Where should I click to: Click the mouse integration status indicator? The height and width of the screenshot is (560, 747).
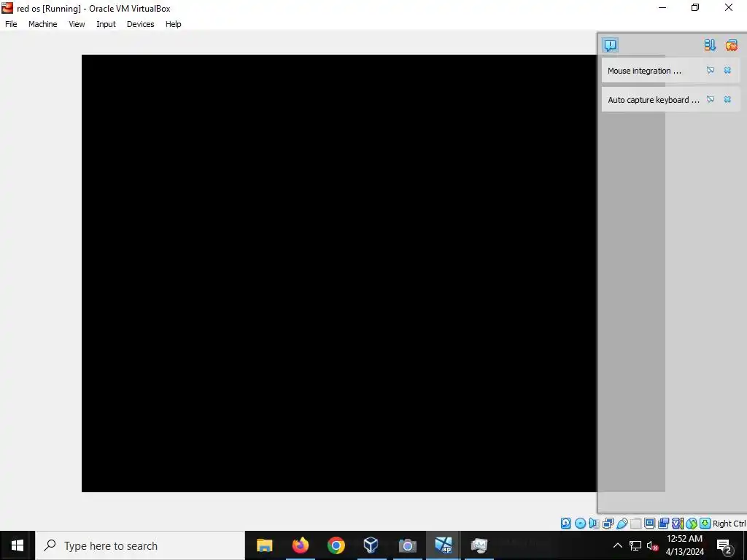(x=692, y=524)
